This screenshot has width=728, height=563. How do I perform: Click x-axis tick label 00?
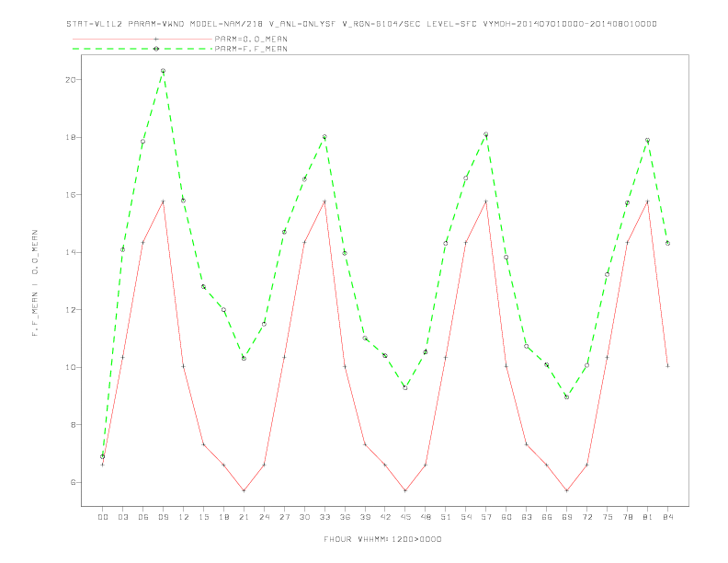(103, 517)
